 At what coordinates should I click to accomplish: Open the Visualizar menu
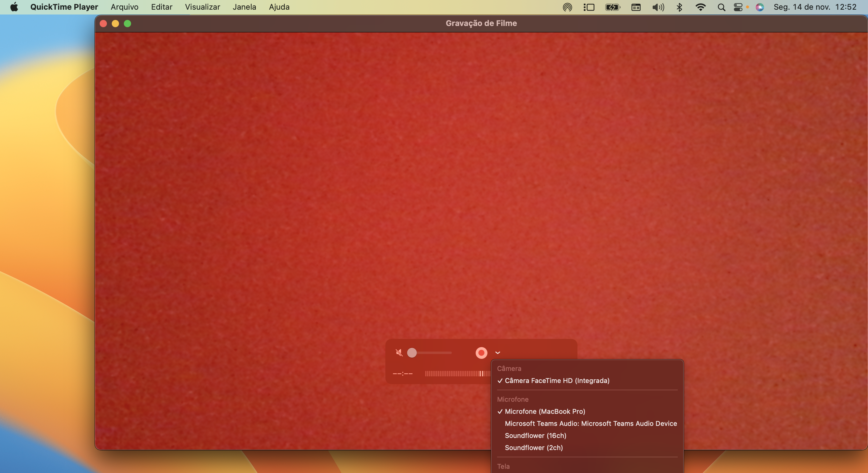tap(202, 7)
